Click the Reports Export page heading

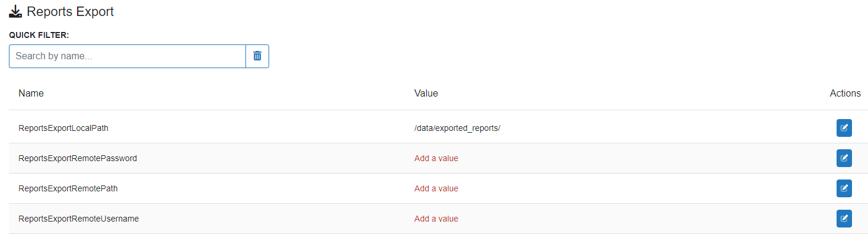tap(71, 11)
